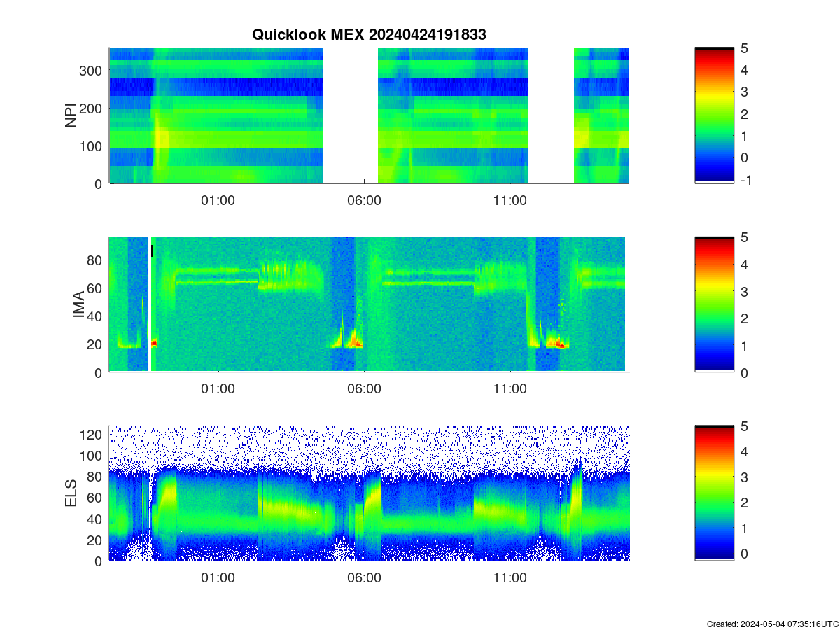This screenshot has height=630, width=840.
Task: Click the NPI colorbar
Action: coord(714,115)
